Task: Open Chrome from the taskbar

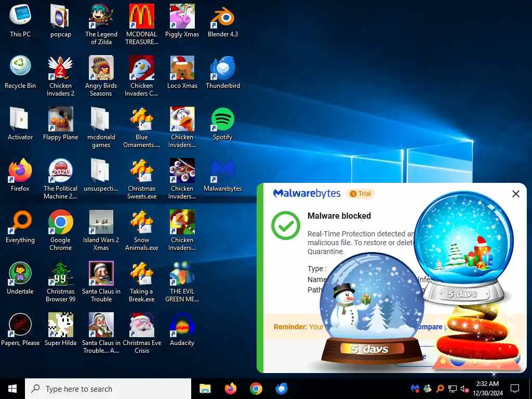Action: pos(256,389)
